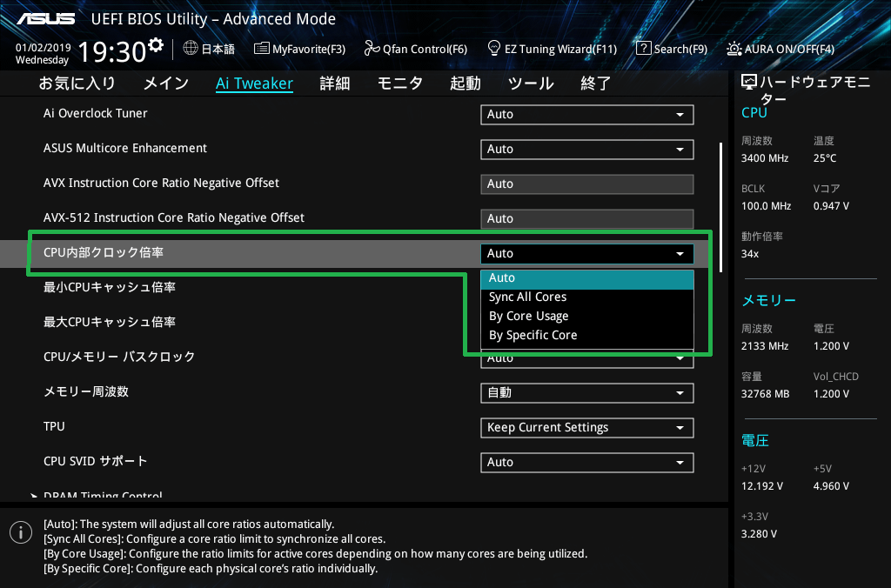Select the 最小CPUキャッシュ倍率 row label
Screen dimensions: 891x588
[x=110, y=287]
